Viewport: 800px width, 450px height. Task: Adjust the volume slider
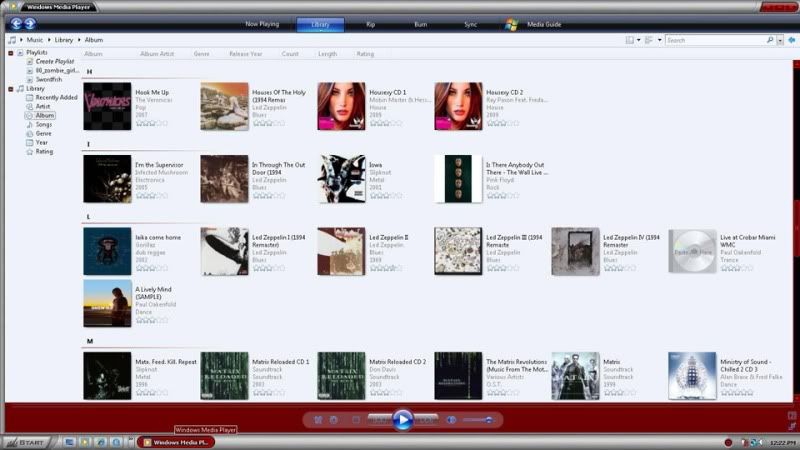478,420
